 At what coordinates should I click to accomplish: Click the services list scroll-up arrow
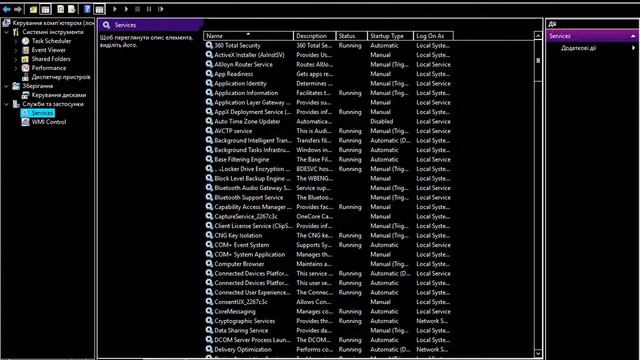(x=538, y=36)
